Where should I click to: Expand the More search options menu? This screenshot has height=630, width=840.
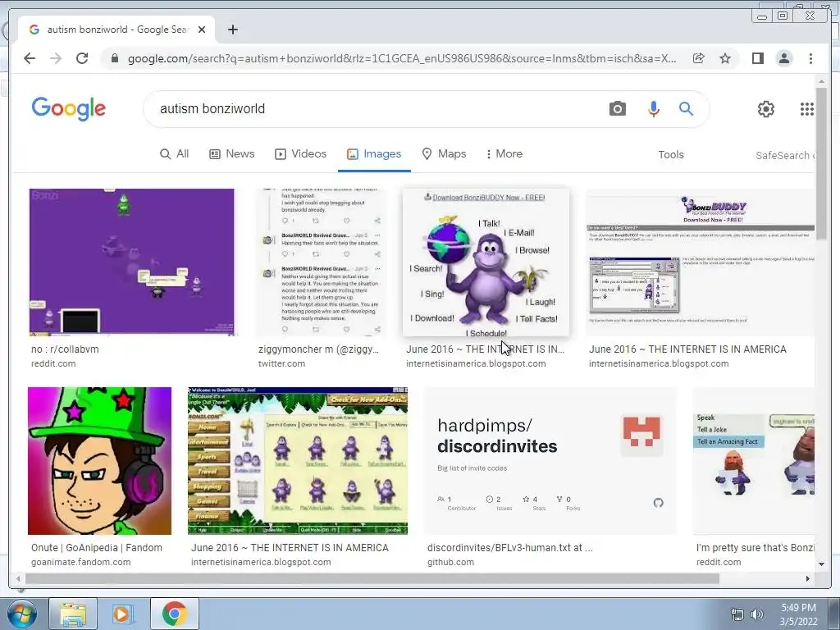(x=504, y=153)
